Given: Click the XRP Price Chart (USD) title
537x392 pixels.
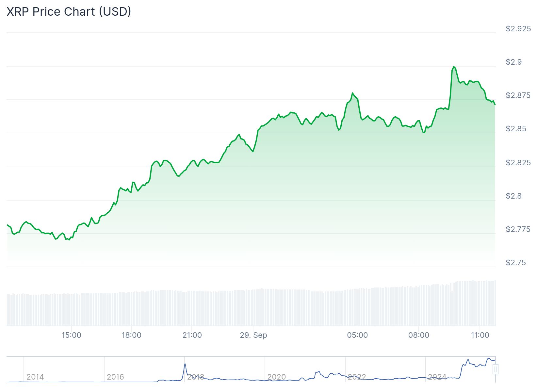Looking at the screenshot, I should tap(69, 12).
